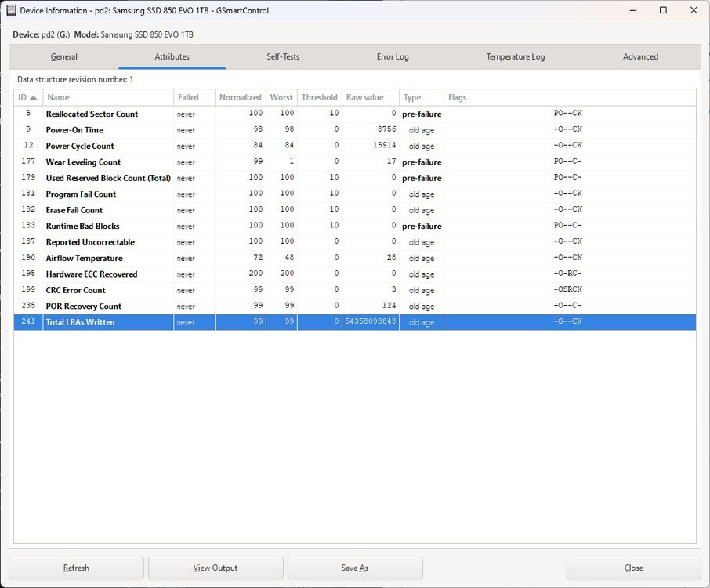Viewport: 710px width, 588px height.
Task: Click ID 241 in the selected row
Action: tap(28, 321)
